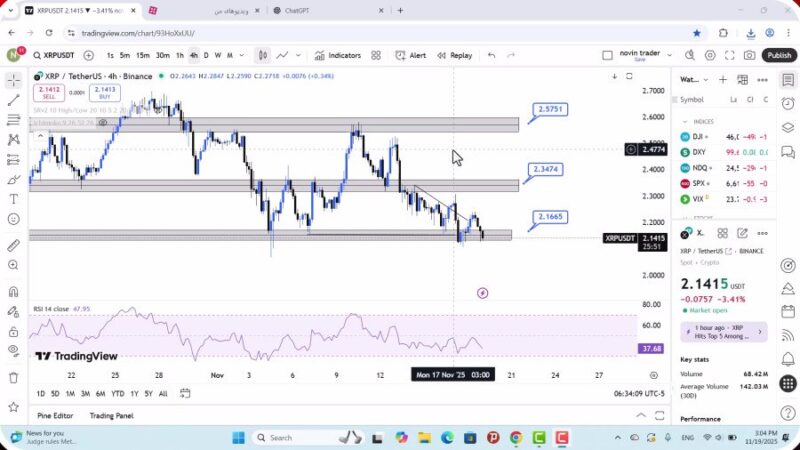Delete drawings with the trash icon
This screenshot has width=800, height=450.
pos(13,378)
